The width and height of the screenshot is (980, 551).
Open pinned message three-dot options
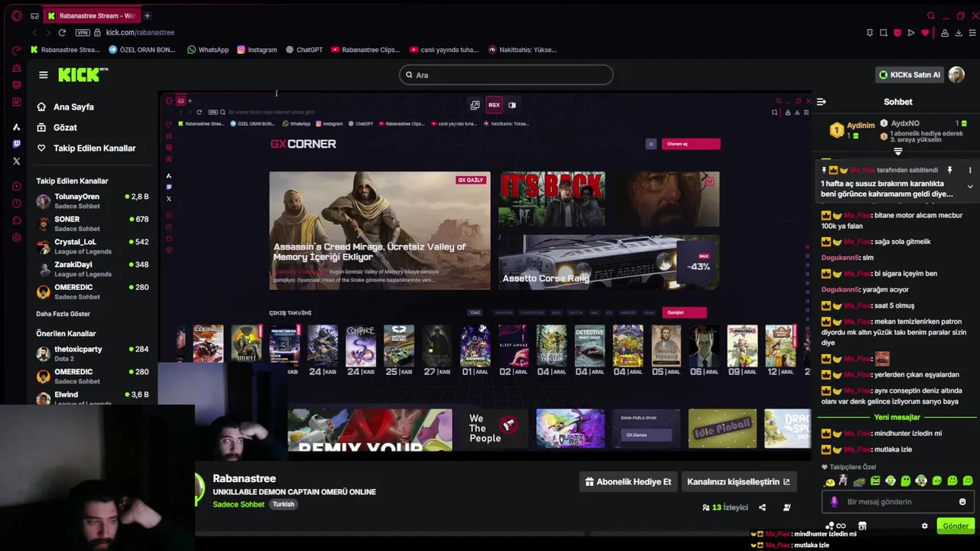(x=969, y=170)
